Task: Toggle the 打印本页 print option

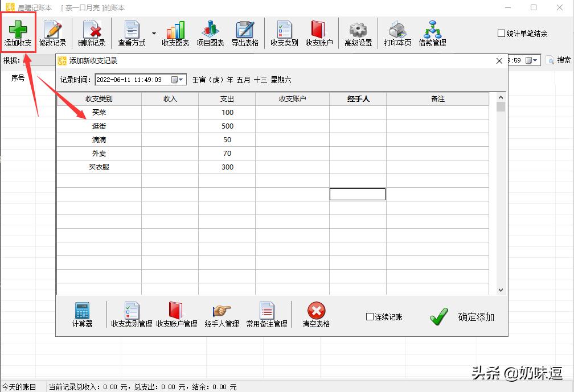Action: (397, 32)
